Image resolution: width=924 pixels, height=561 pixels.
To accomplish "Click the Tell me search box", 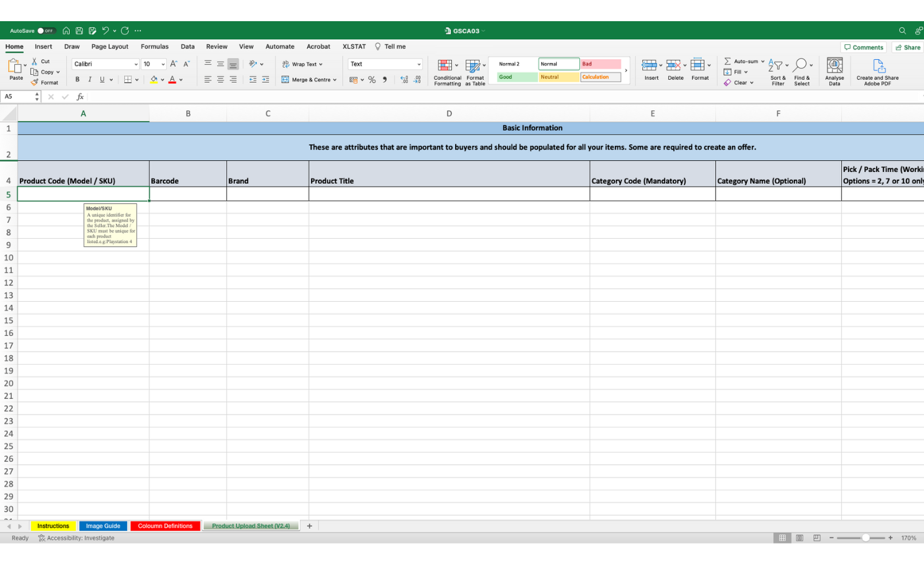I will (390, 47).
